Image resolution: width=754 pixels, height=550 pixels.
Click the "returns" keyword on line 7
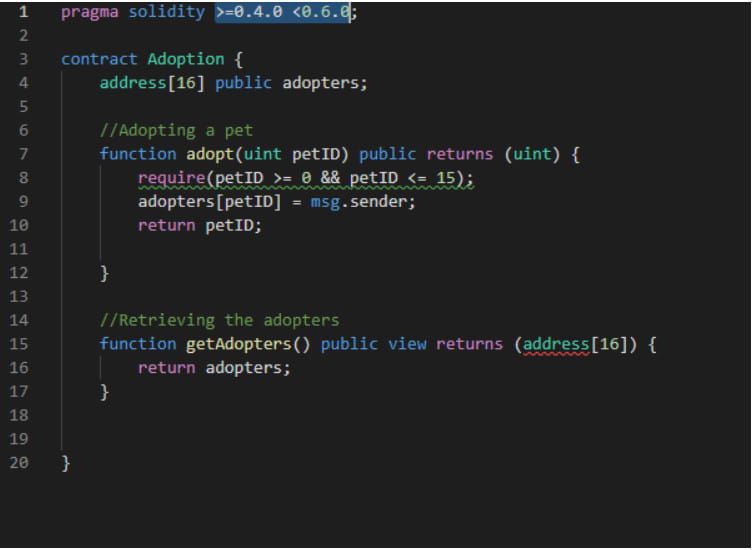click(x=460, y=154)
